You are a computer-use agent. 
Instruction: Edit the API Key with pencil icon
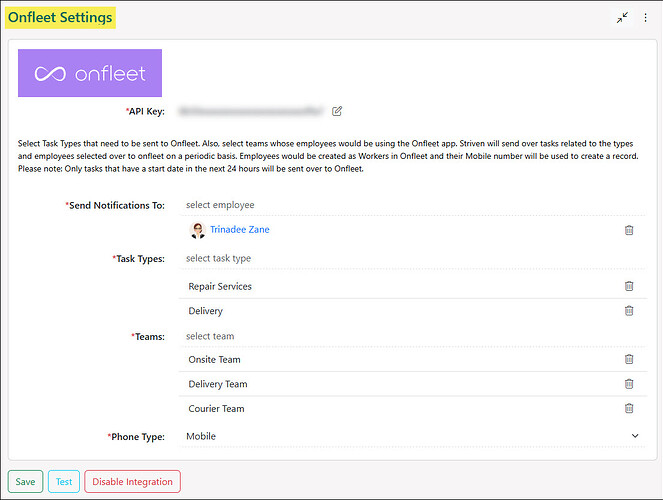[x=337, y=111]
